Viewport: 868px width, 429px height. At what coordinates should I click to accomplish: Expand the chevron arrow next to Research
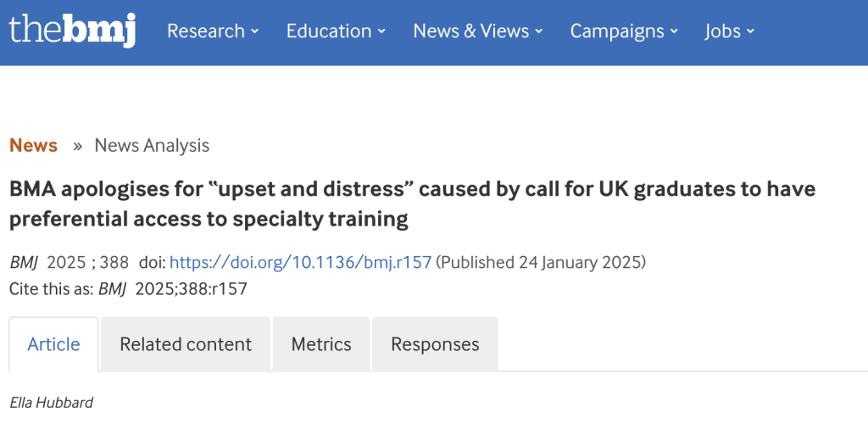tap(255, 32)
